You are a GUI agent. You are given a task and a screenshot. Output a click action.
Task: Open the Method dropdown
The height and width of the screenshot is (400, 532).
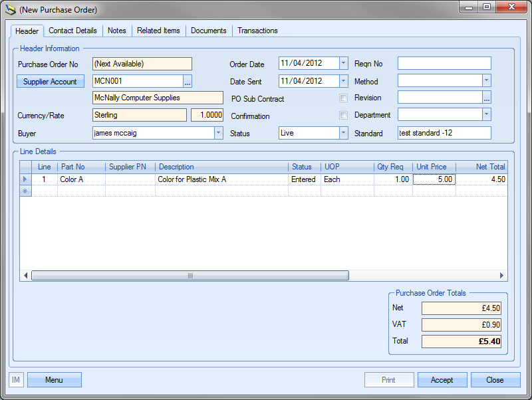(486, 80)
